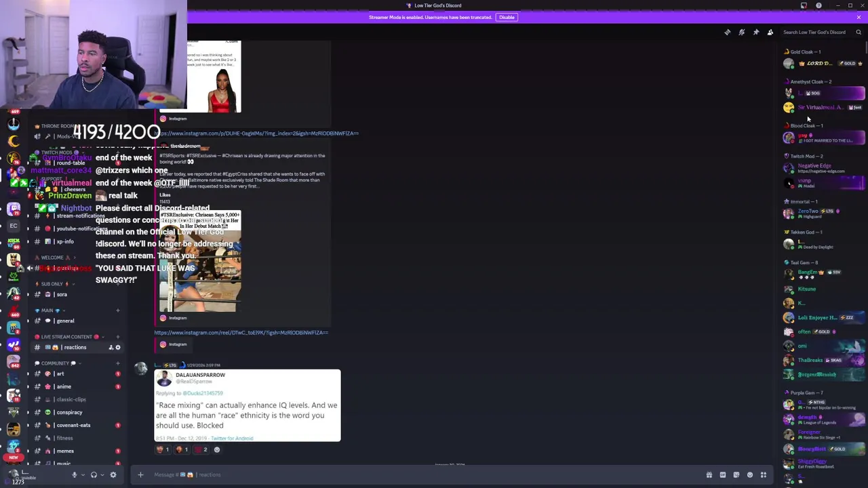Viewport: 868px width, 488px height.
Task: Open the boxing ring Instagram image
Action: (200, 261)
